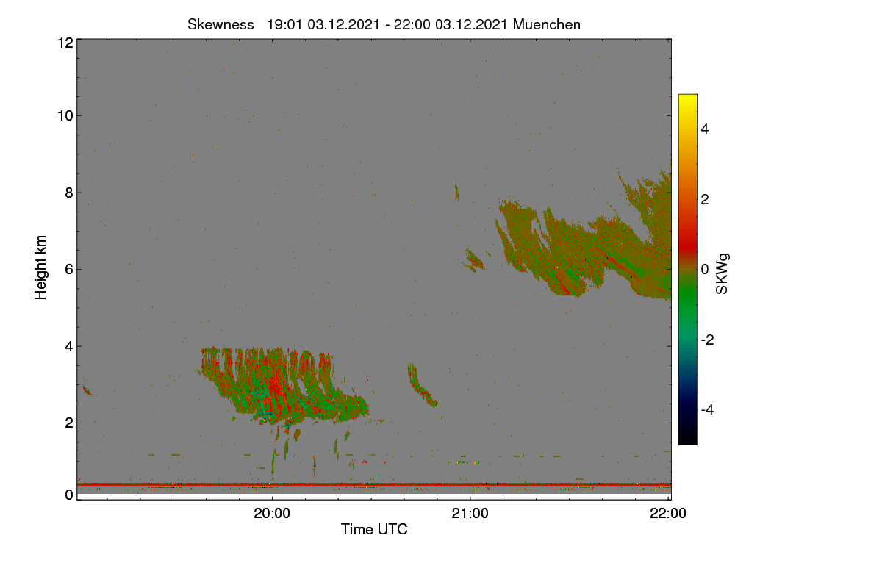Click the yellow top of the colorbar

tap(687, 99)
